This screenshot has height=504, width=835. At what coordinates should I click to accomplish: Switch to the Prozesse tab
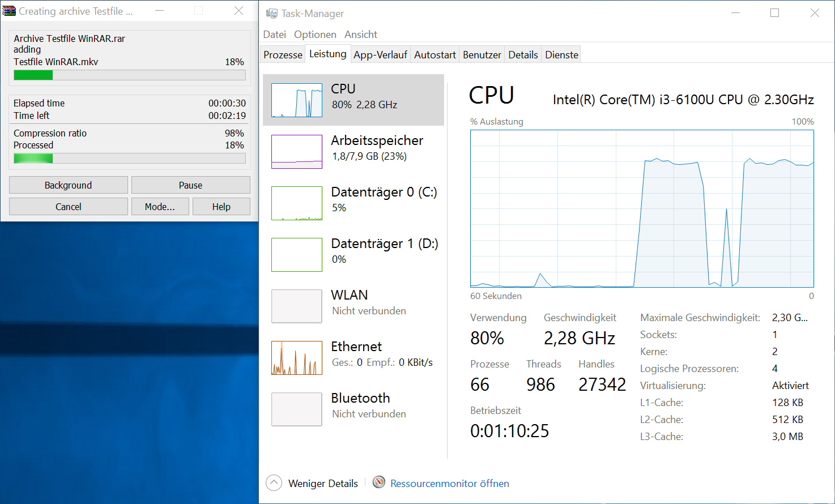[283, 55]
